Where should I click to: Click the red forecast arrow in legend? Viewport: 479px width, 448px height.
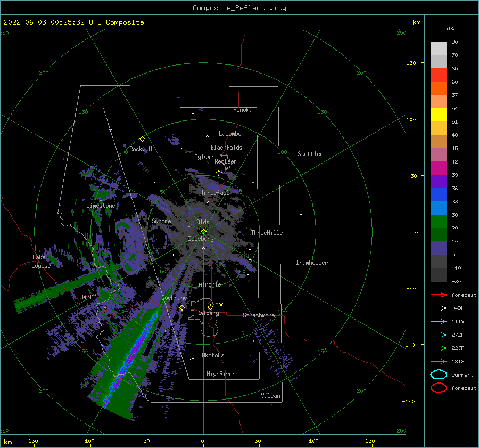coord(439,295)
